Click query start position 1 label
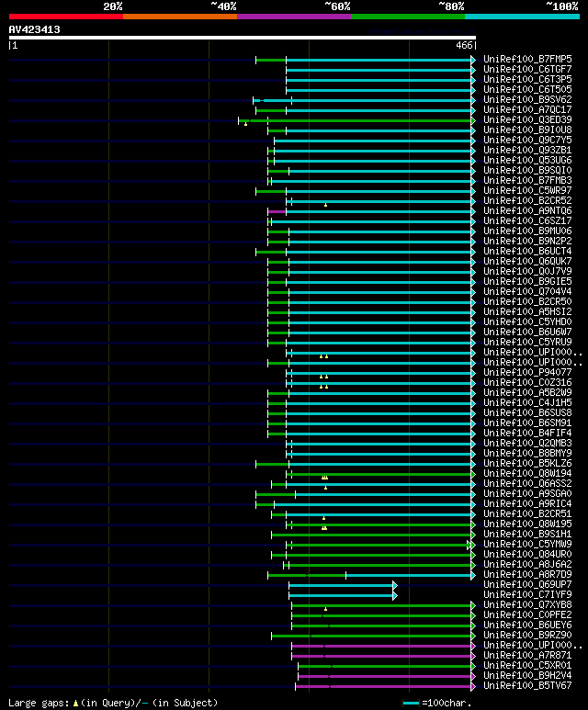Image resolution: width=588 pixels, height=710 pixels. (15, 45)
